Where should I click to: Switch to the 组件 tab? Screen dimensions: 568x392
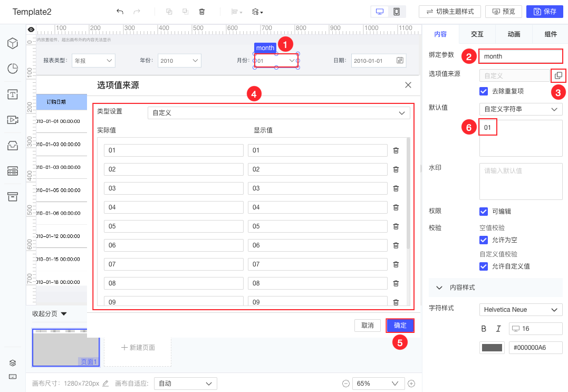550,34
